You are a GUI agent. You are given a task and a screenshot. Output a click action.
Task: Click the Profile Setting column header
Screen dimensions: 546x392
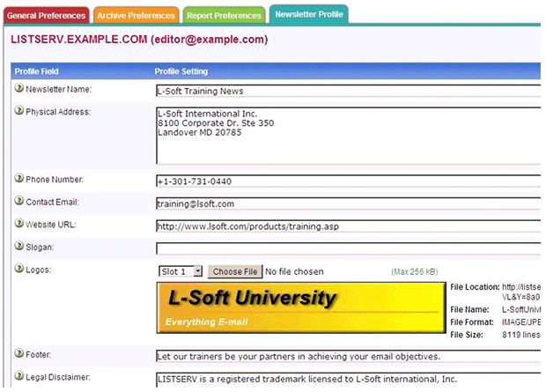181,71
